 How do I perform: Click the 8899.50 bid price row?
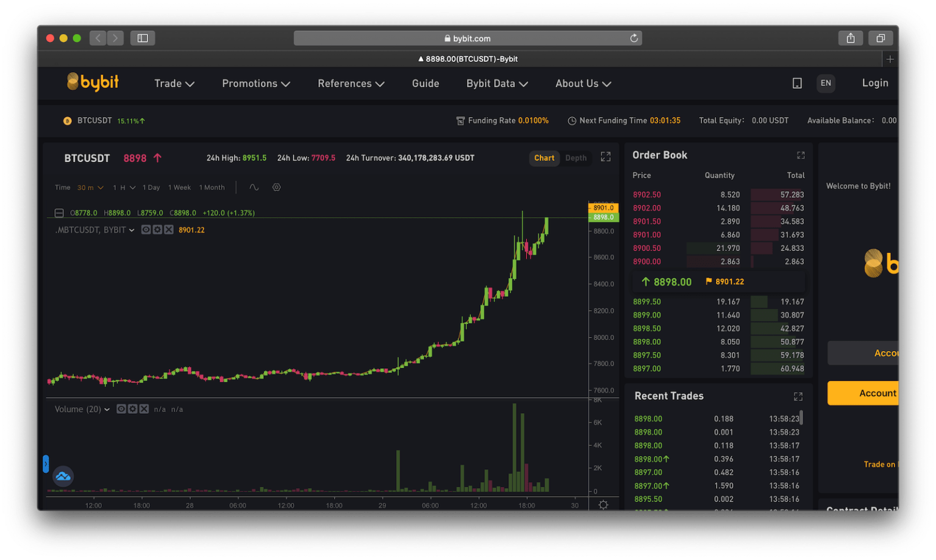click(x=718, y=302)
